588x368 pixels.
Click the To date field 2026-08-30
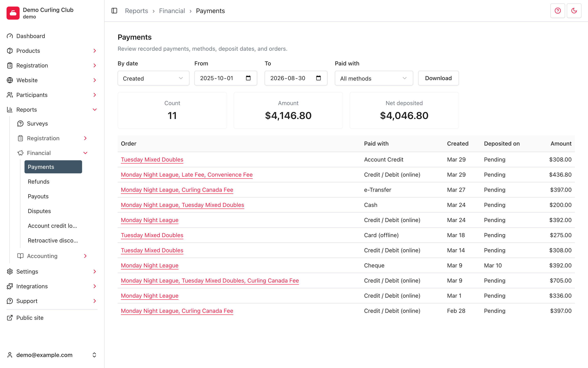point(296,78)
